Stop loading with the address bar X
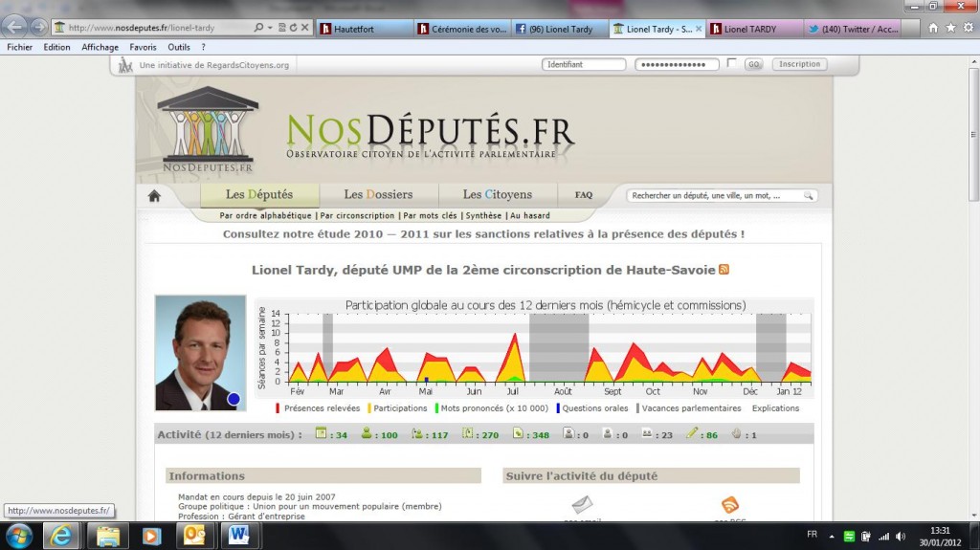The width and height of the screenshot is (980, 550). point(304,28)
